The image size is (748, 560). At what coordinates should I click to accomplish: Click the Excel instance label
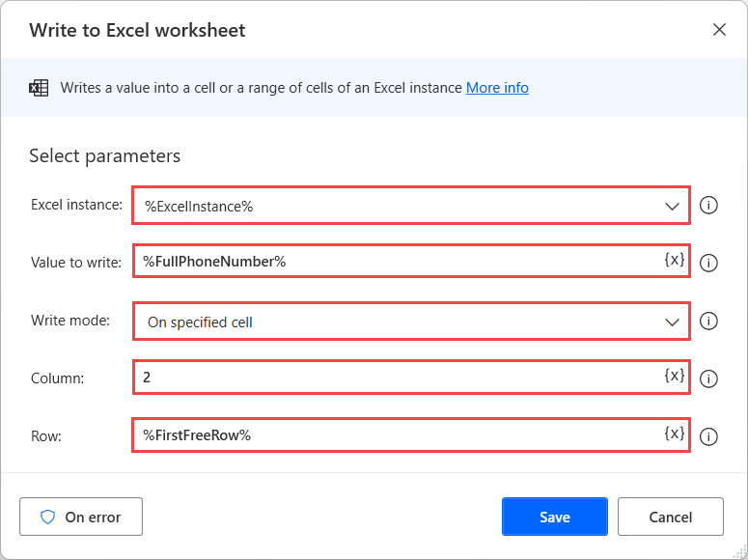[77, 205]
